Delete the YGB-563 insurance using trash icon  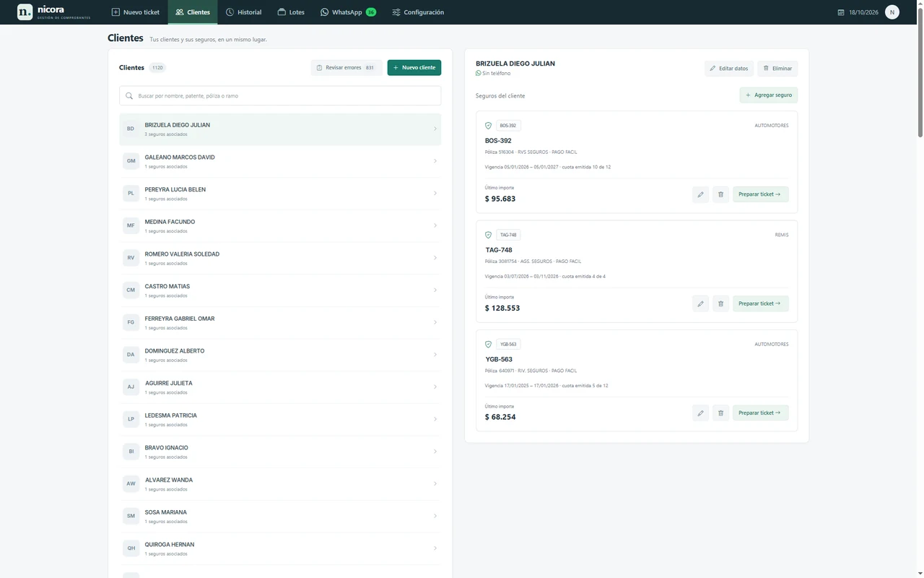720,413
